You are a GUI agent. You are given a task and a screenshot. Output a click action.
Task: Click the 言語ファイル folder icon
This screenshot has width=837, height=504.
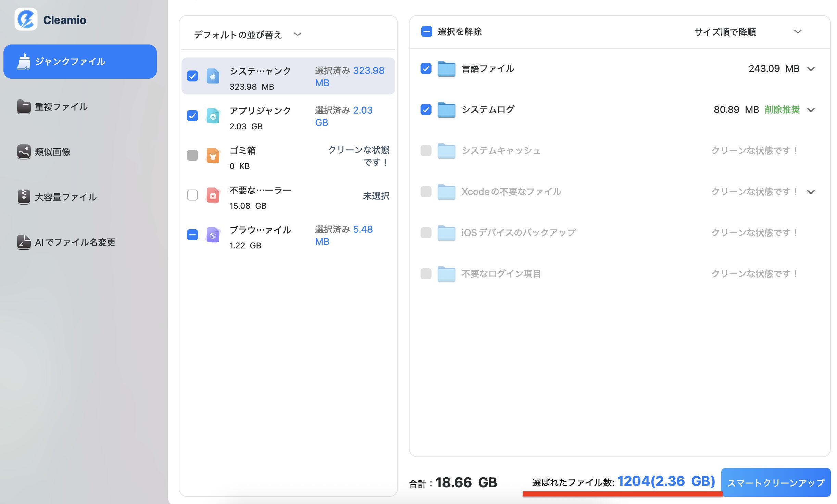446,69
